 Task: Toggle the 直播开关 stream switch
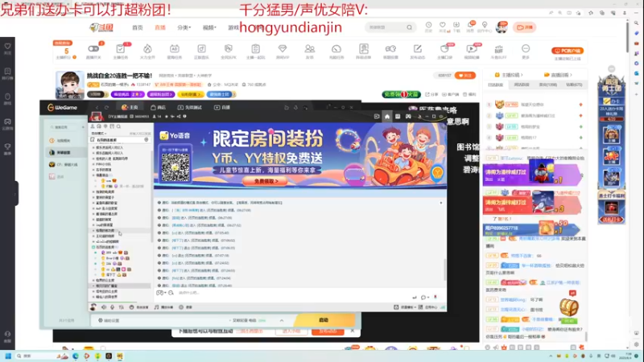pyautogui.click(x=93, y=51)
